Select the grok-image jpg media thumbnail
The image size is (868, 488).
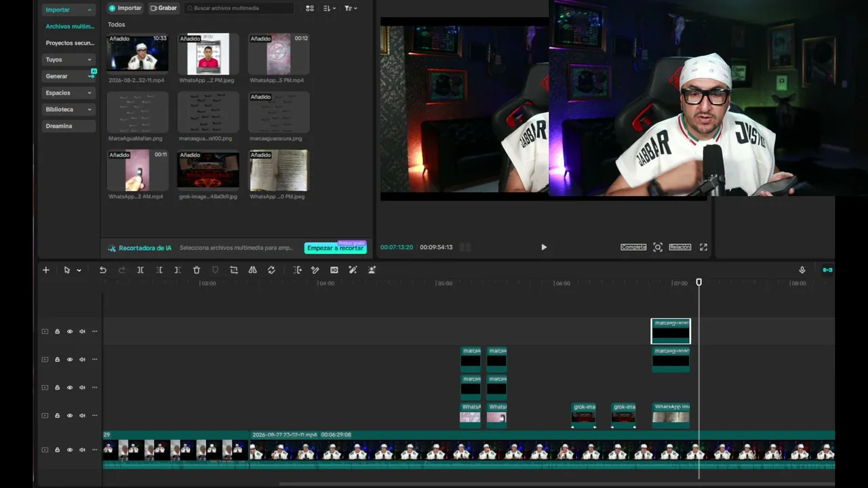coord(208,170)
